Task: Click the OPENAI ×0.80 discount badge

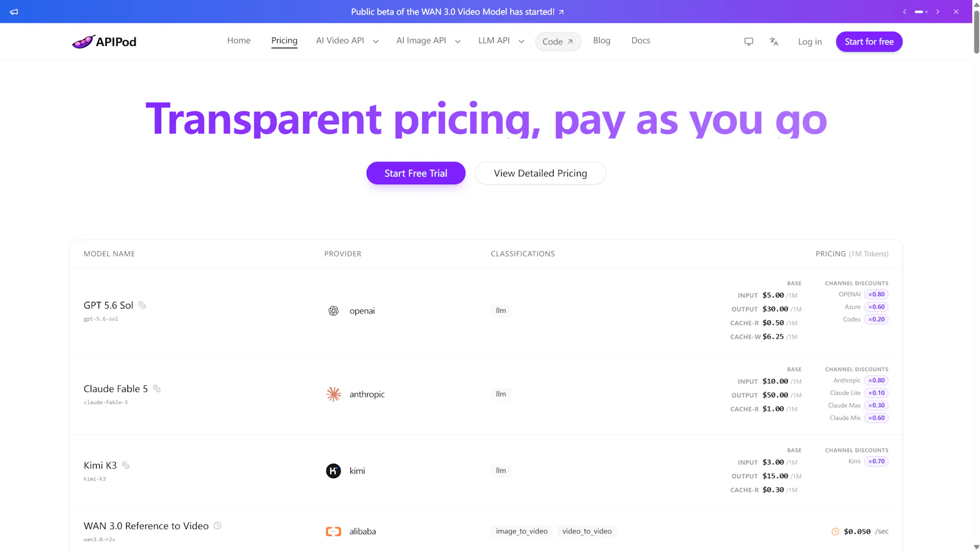Action: click(876, 294)
